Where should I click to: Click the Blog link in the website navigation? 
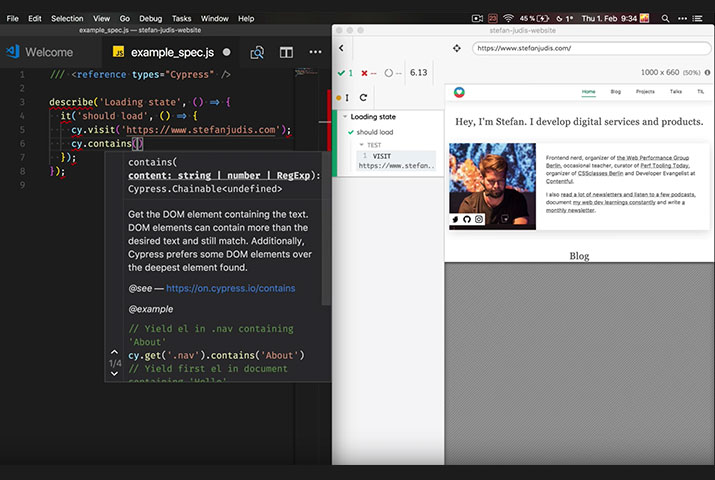616,91
